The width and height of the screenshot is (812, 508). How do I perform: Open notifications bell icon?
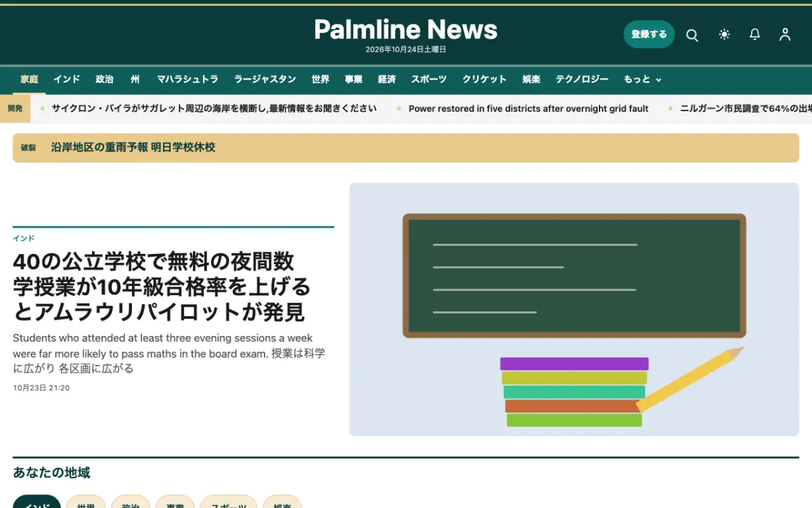[755, 35]
